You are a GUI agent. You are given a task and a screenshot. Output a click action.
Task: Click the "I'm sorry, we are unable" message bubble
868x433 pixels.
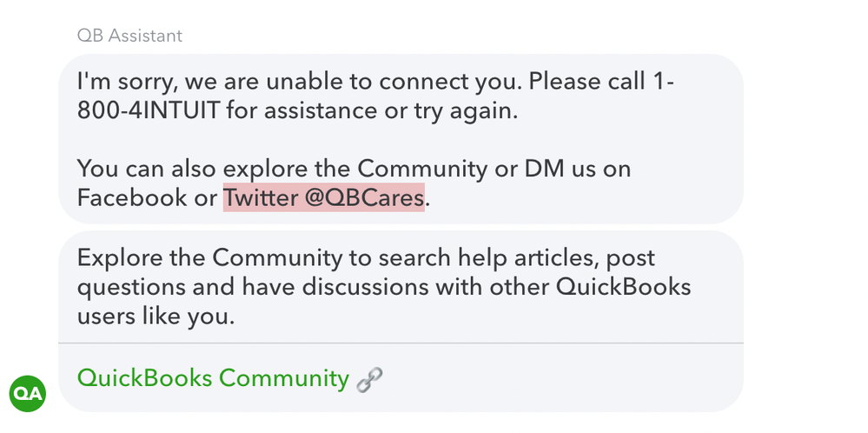pos(401,139)
